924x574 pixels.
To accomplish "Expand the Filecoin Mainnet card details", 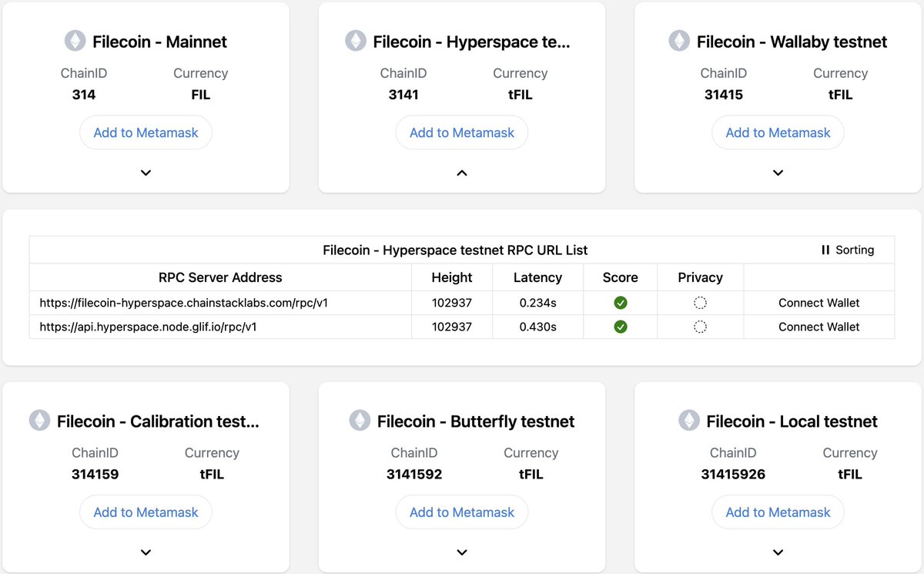I will click(146, 173).
